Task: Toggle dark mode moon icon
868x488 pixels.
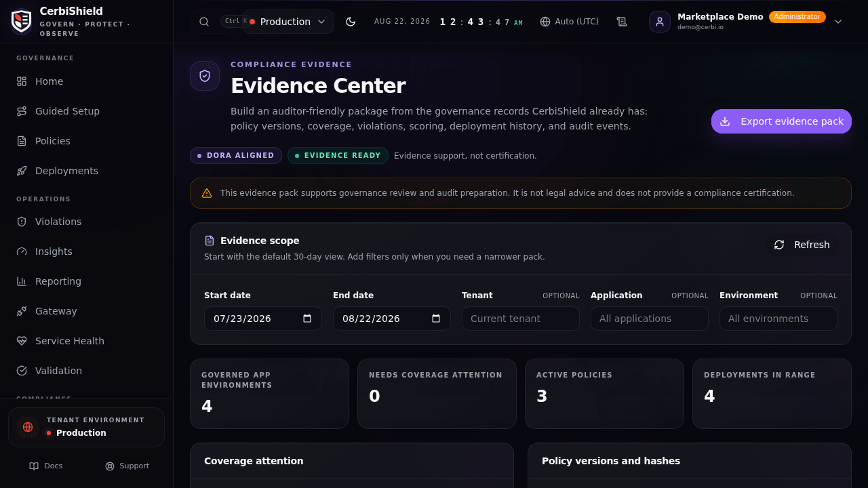Action: point(351,22)
